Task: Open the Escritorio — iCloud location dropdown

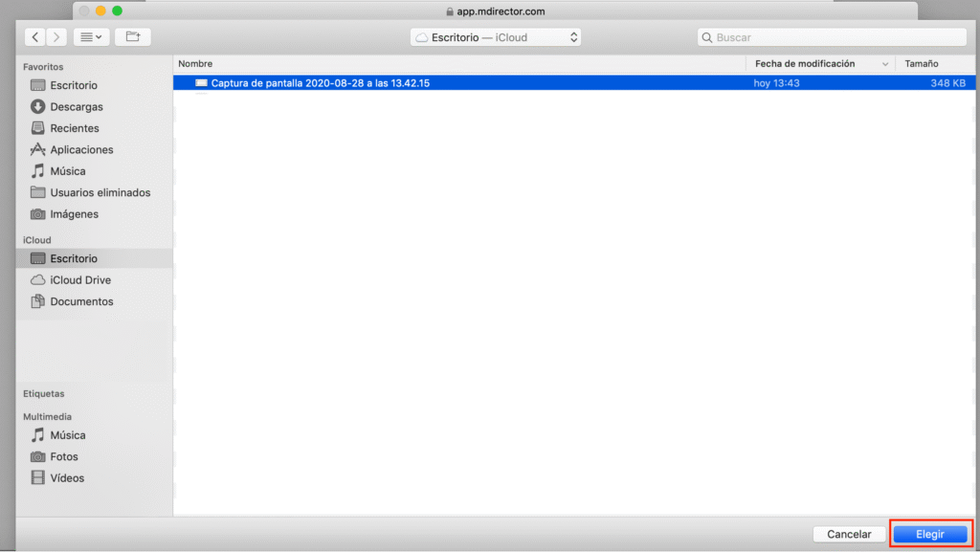Action: click(496, 37)
